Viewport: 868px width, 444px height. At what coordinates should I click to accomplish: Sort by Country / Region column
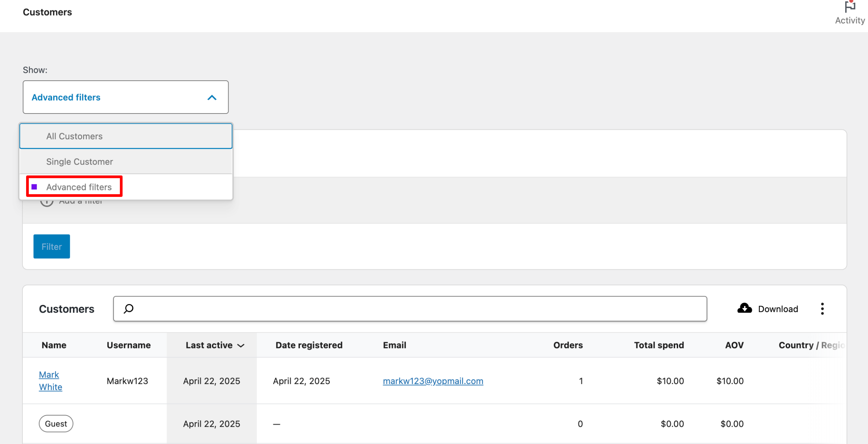click(x=811, y=345)
